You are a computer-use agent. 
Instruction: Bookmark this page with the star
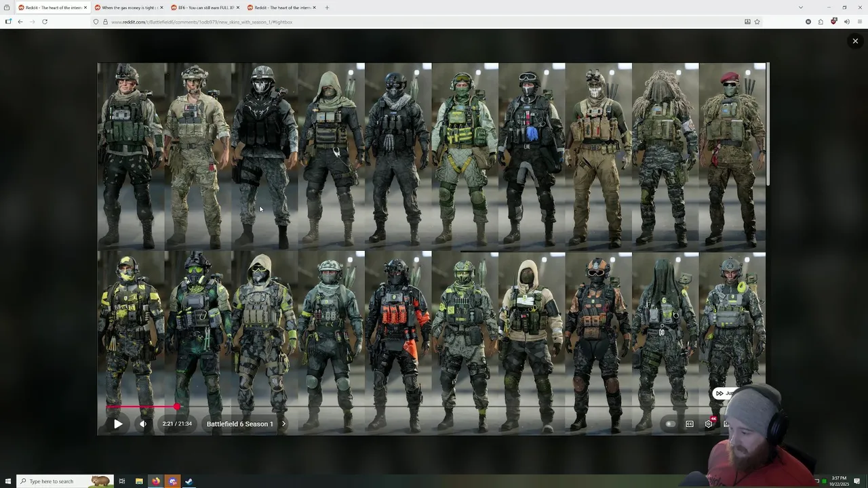click(x=757, y=22)
